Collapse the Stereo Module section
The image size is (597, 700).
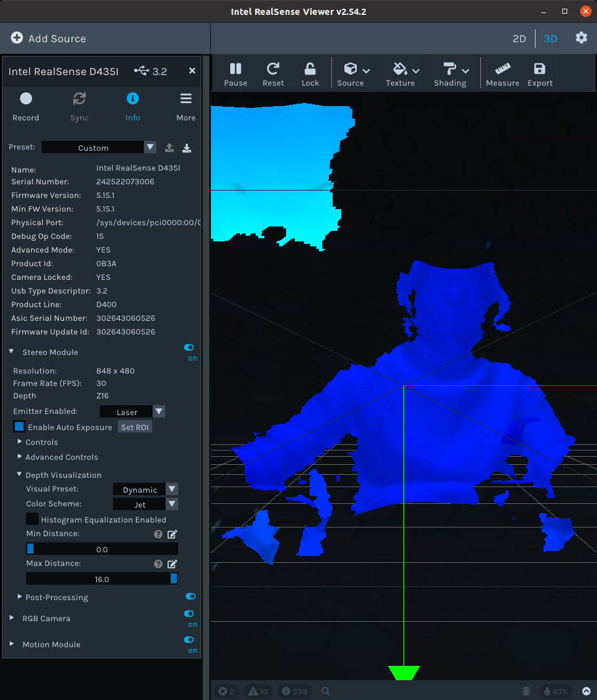pos(12,352)
